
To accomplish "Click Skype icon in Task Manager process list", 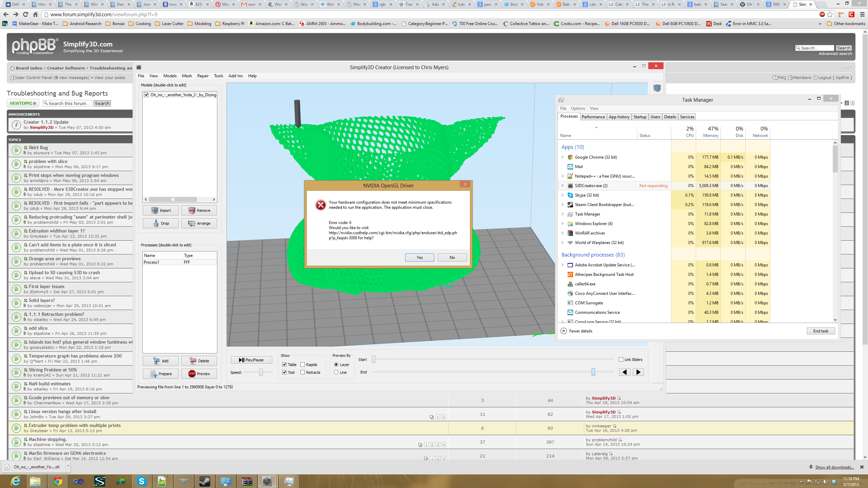I will coord(570,195).
